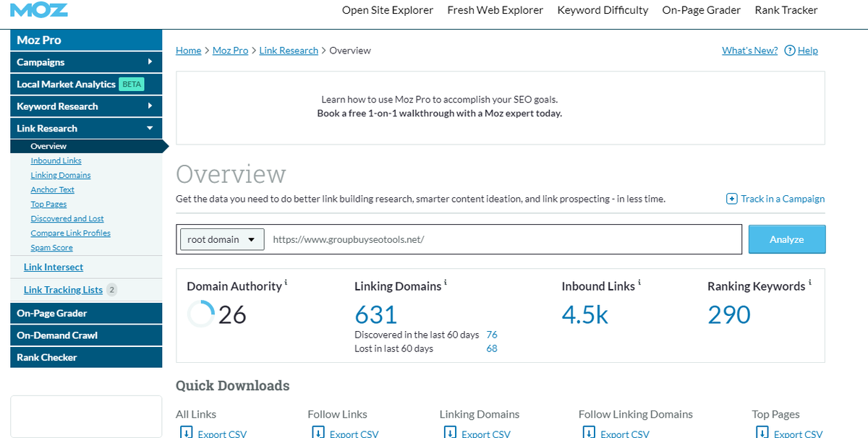Click the Book a free walkthrough banner text

(439, 113)
